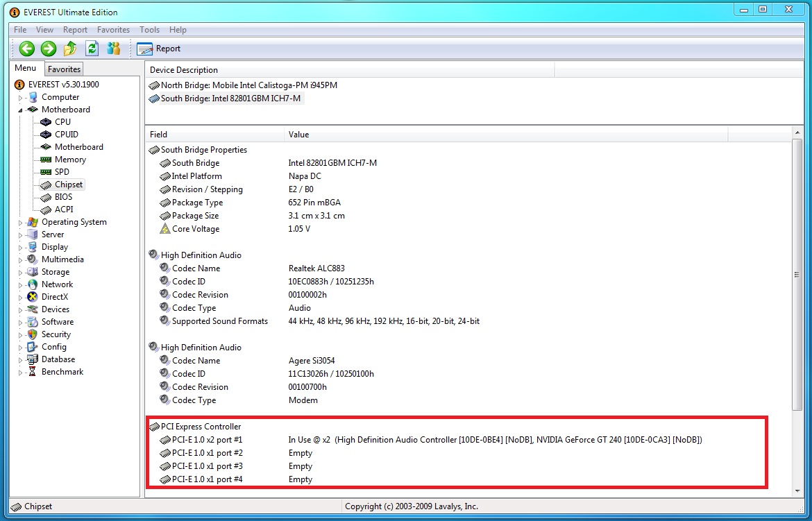
Task: Click the Operating System Windows flag icon
Action: coord(33,222)
